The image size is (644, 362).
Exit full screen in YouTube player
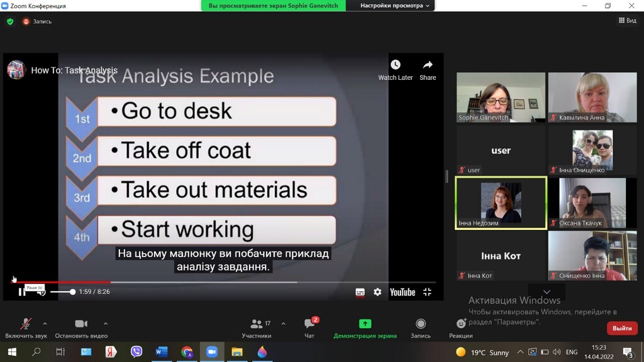pos(427,292)
